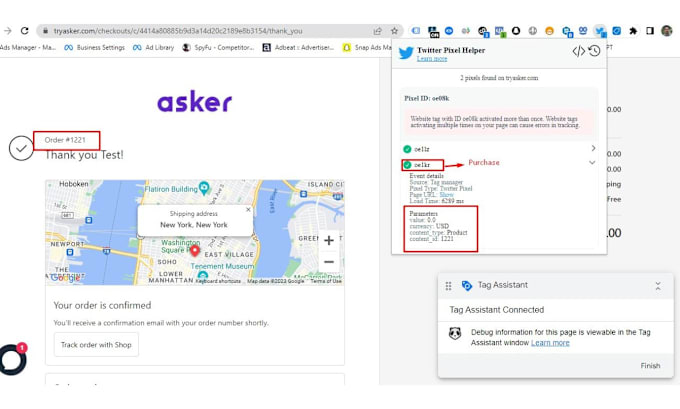680x409 pixels.
Task: Click the Tag Assistant logo icon
Action: point(467,285)
